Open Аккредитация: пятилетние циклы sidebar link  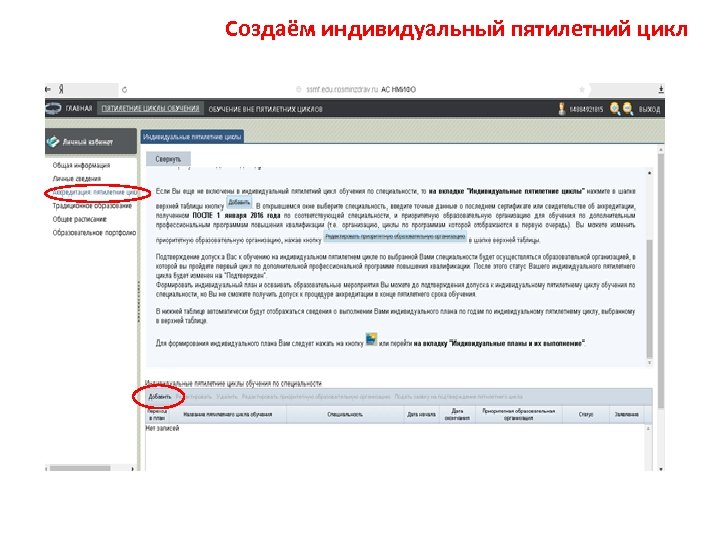pyautogui.click(x=95, y=192)
